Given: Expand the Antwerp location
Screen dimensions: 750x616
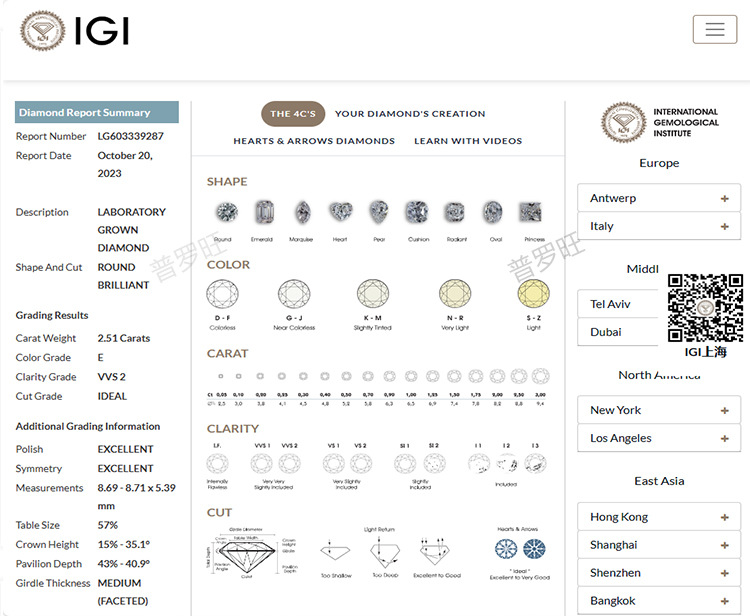Looking at the screenshot, I should [659, 198].
